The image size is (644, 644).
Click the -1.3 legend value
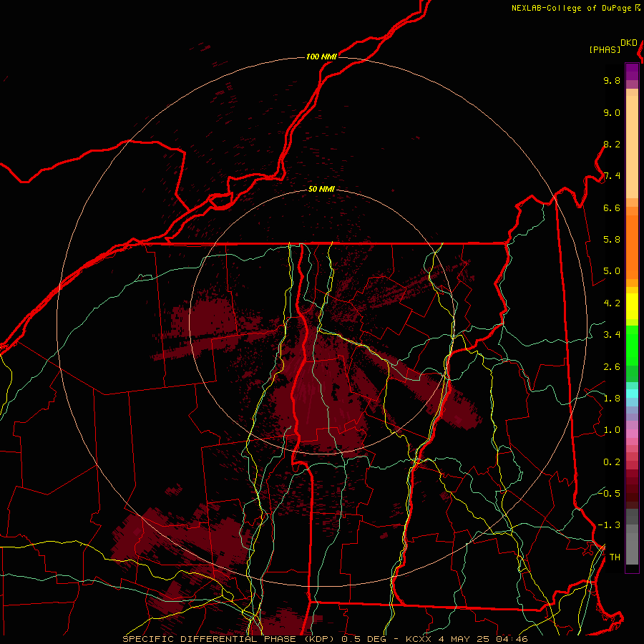point(609,525)
